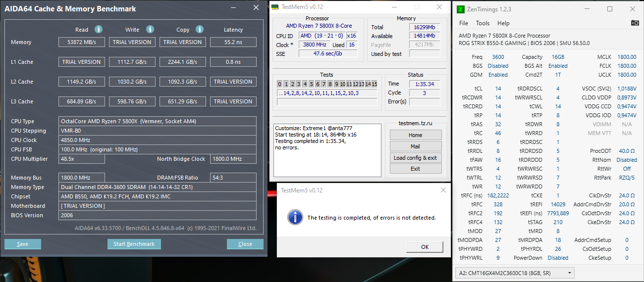Screen dimensions: 644x282
Task: Click the AIDA64 BIOS Version 2006 field
Action: (158, 215)
